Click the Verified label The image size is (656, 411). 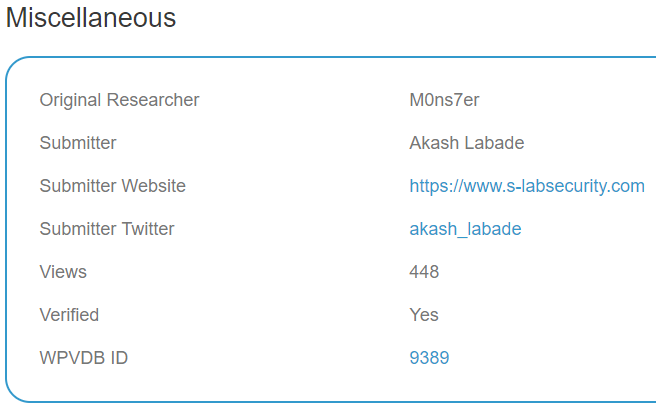tap(69, 315)
